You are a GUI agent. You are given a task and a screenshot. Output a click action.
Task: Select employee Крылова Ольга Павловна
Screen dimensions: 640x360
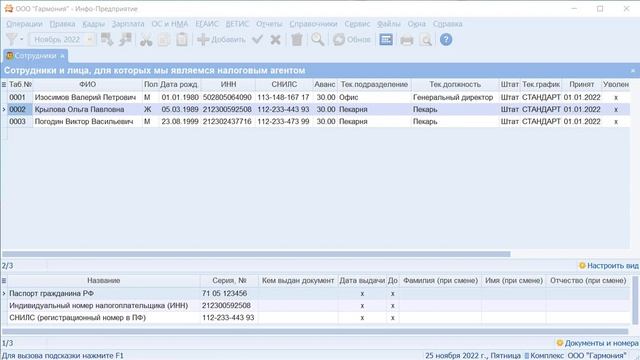coord(79,109)
